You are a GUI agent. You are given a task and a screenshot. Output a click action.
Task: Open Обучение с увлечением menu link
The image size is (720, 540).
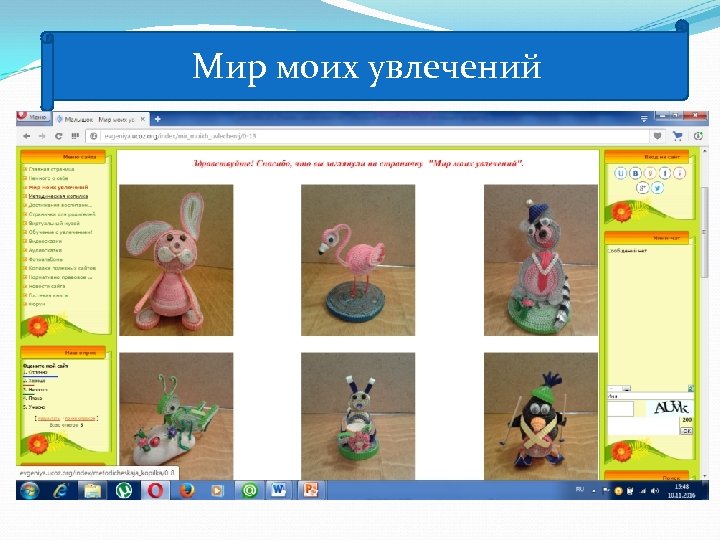(x=61, y=232)
